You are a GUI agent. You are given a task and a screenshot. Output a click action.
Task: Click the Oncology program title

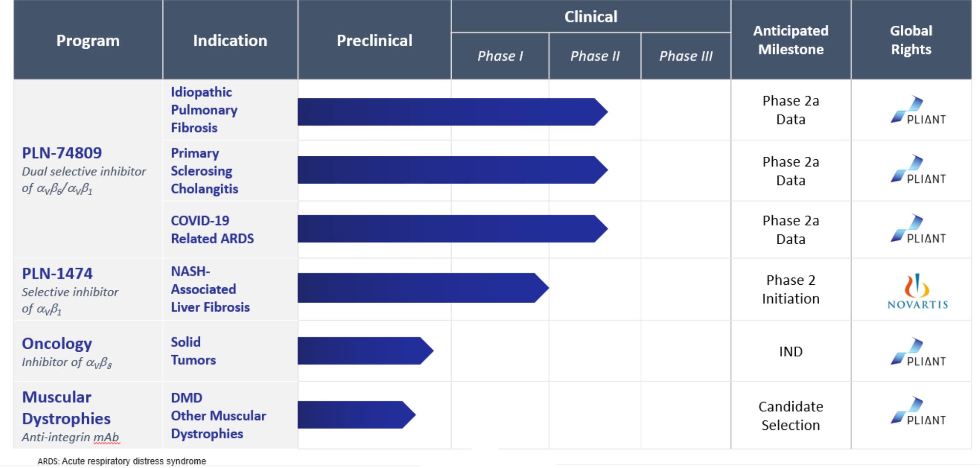point(57,344)
